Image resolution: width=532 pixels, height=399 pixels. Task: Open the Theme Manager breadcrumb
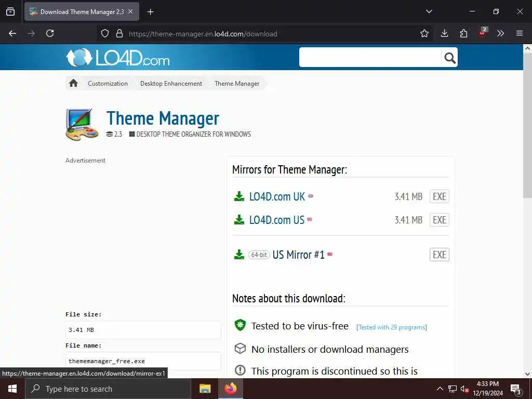click(237, 84)
